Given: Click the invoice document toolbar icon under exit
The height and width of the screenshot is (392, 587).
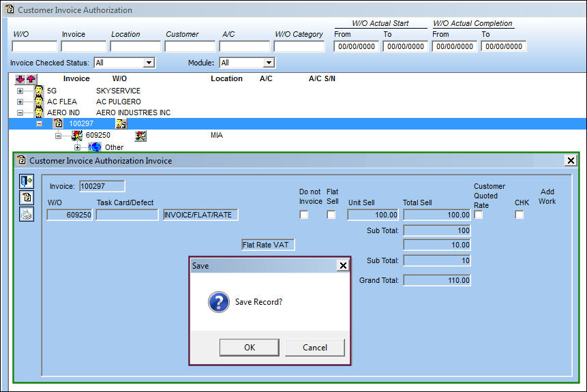Looking at the screenshot, I should [27, 197].
